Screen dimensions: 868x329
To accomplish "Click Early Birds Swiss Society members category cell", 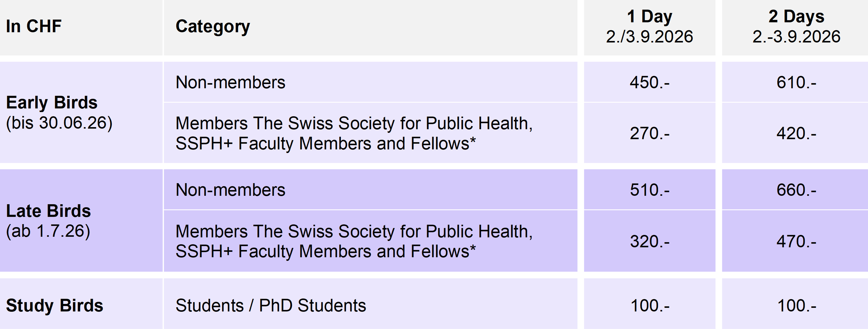I will pyautogui.click(x=354, y=133).
